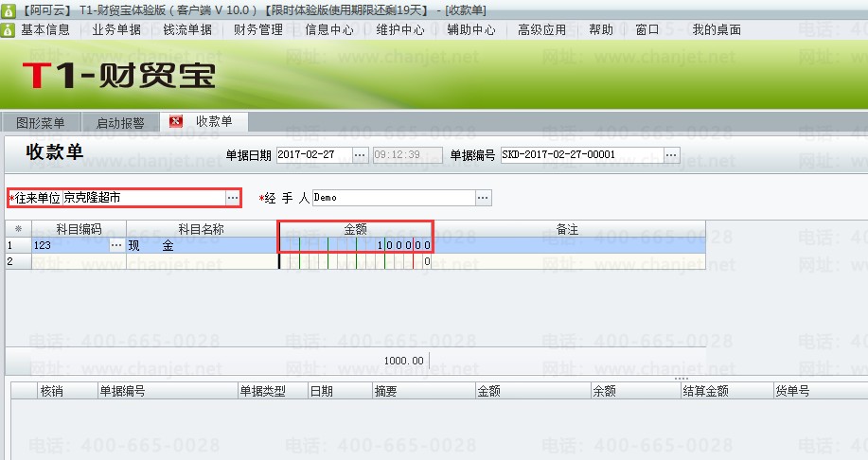Click the time field showing 09:12:39
Screen dimensions: 868x460
pos(407,155)
